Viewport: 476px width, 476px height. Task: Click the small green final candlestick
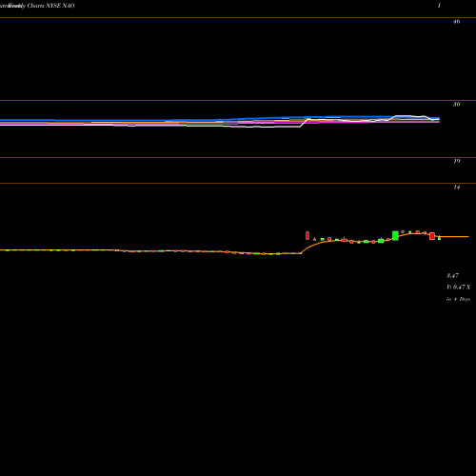click(x=439, y=238)
